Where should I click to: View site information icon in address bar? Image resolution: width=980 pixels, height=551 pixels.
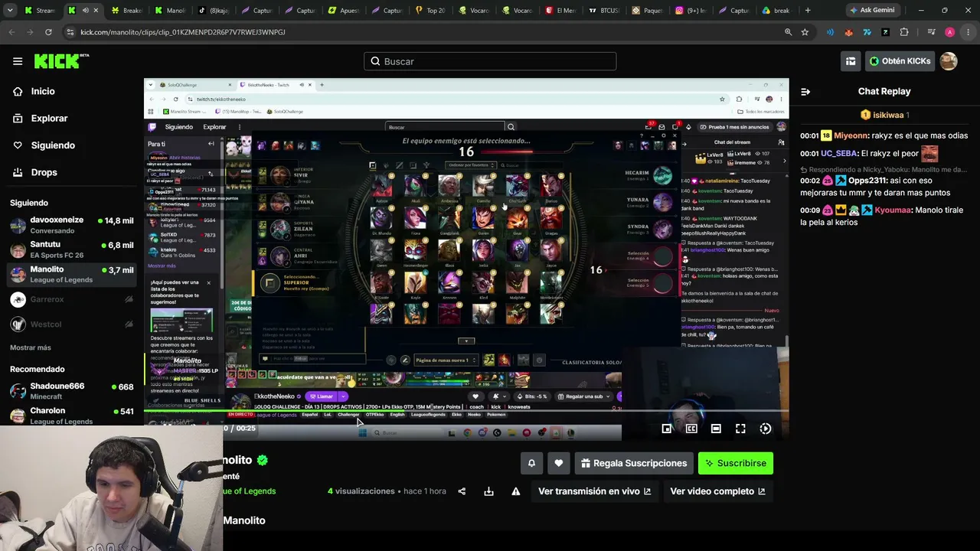70,32
